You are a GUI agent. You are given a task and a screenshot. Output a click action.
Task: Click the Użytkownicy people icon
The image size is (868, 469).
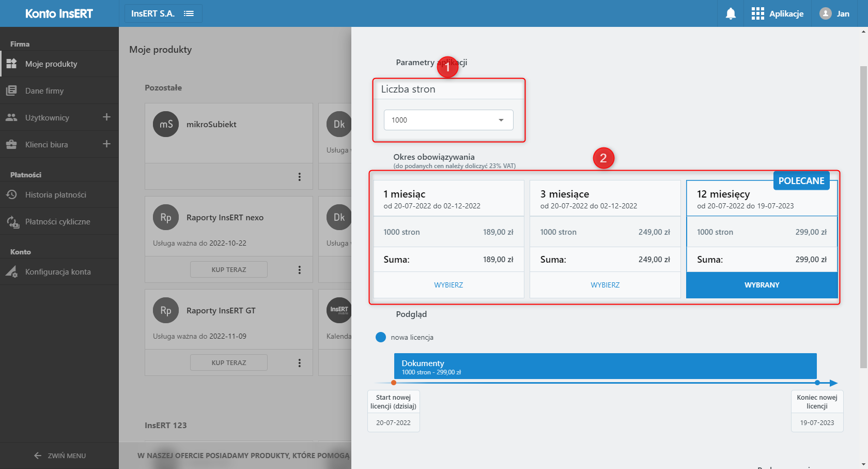(x=11, y=117)
